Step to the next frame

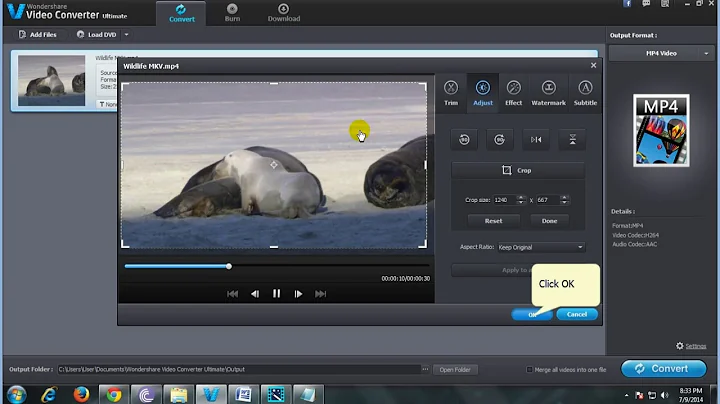point(298,294)
